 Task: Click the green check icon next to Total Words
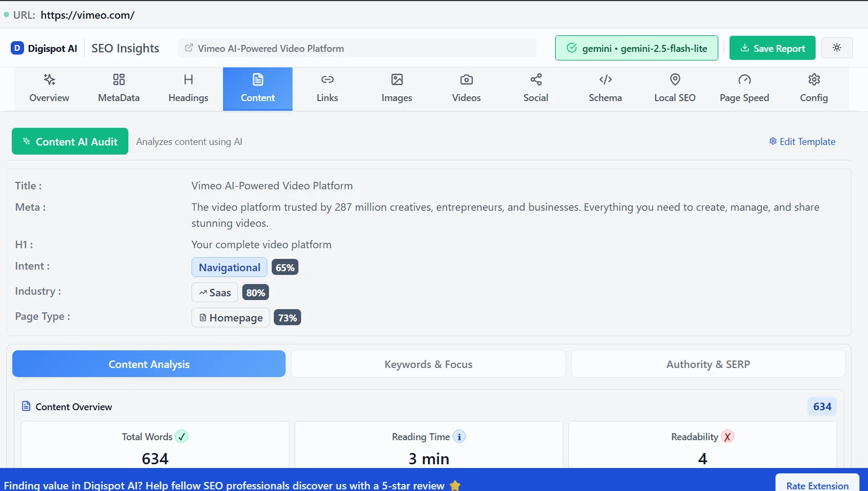click(182, 436)
